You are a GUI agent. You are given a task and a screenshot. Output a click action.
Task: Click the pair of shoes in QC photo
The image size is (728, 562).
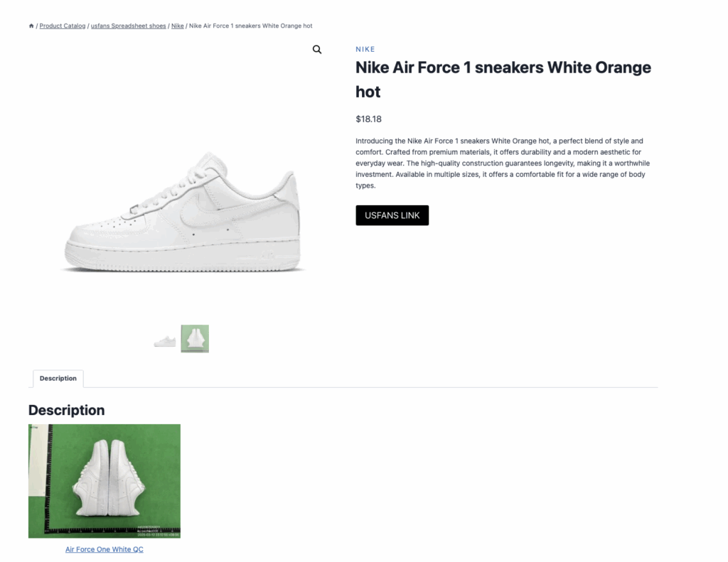109,477
